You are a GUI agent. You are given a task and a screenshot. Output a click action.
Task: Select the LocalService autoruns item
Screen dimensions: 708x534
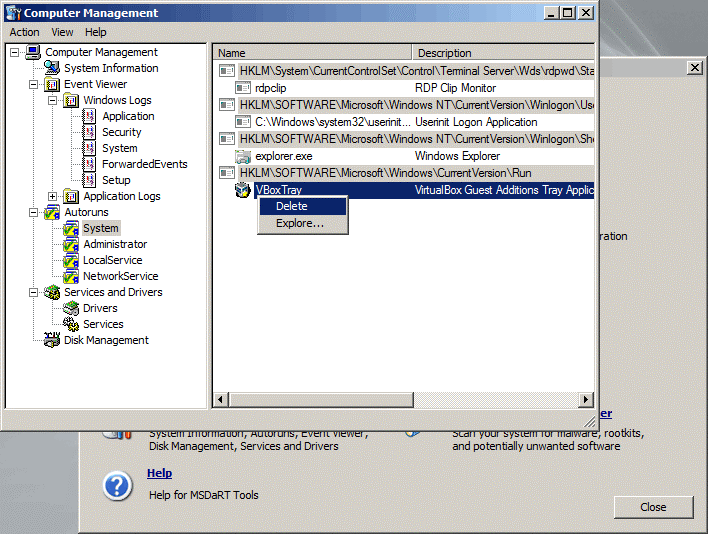pos(112,260)
